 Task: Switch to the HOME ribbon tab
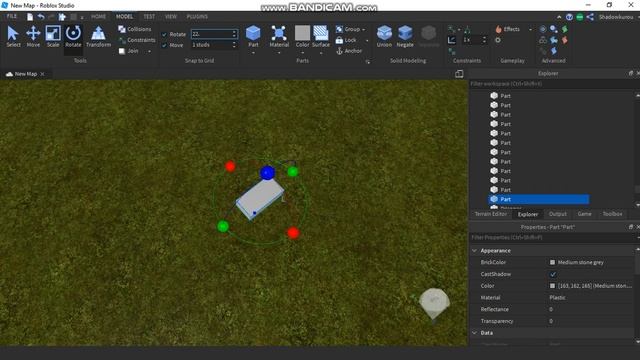(x=98, y=17)
